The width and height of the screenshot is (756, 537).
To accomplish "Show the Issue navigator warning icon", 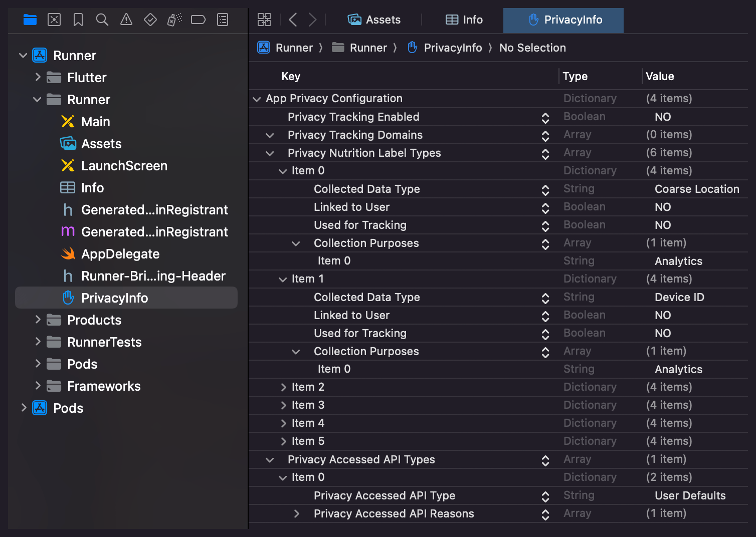I will coord(126,20).
